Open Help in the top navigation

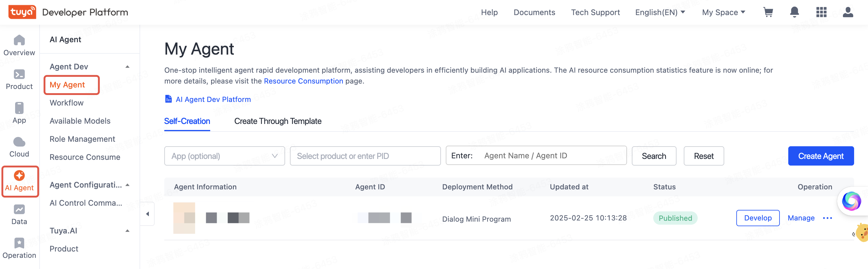(489, 12)
